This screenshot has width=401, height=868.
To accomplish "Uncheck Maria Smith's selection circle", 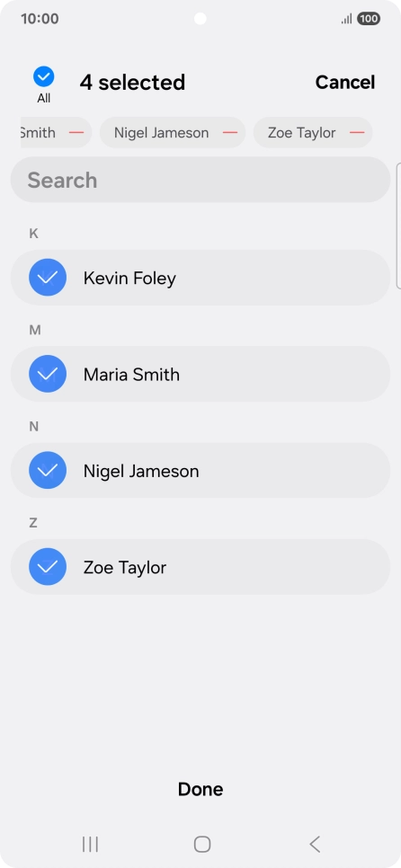I will point(48,374).
